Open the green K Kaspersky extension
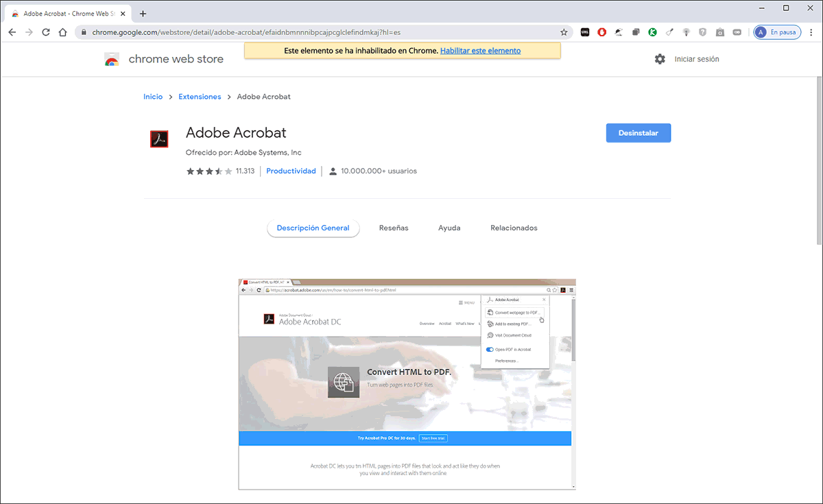The width and height of the screenshot is (823, 504). (x=653, y=32)
